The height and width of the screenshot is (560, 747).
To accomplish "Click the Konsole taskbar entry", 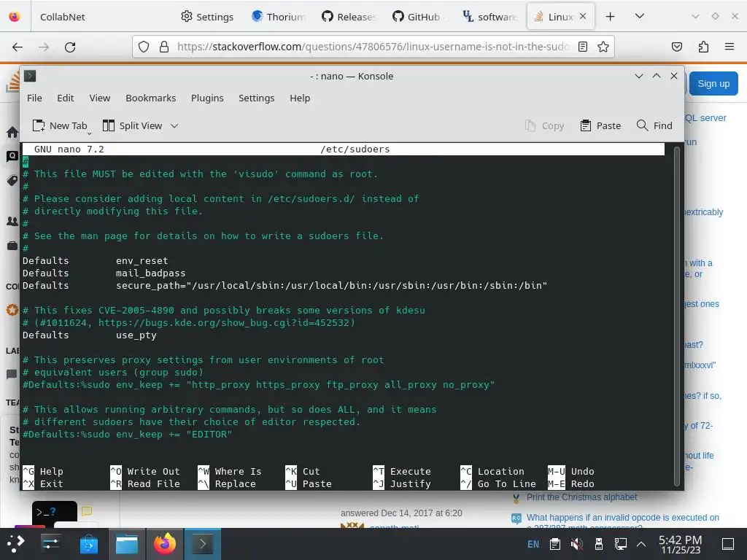I will 203,544.
